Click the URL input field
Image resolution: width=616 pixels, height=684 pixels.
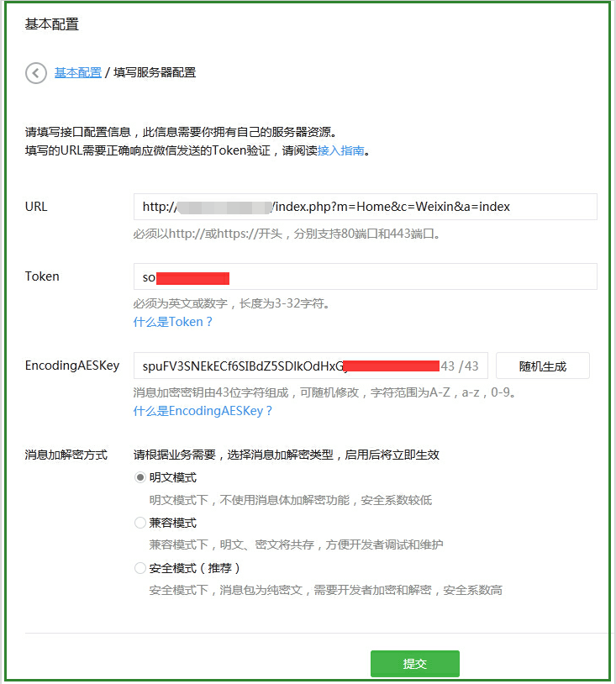365,207
